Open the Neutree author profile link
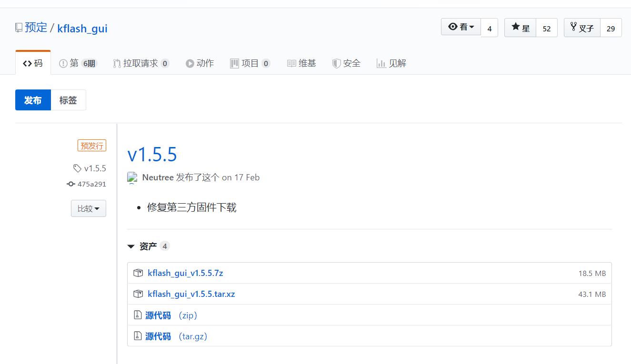 click(158, 177)
